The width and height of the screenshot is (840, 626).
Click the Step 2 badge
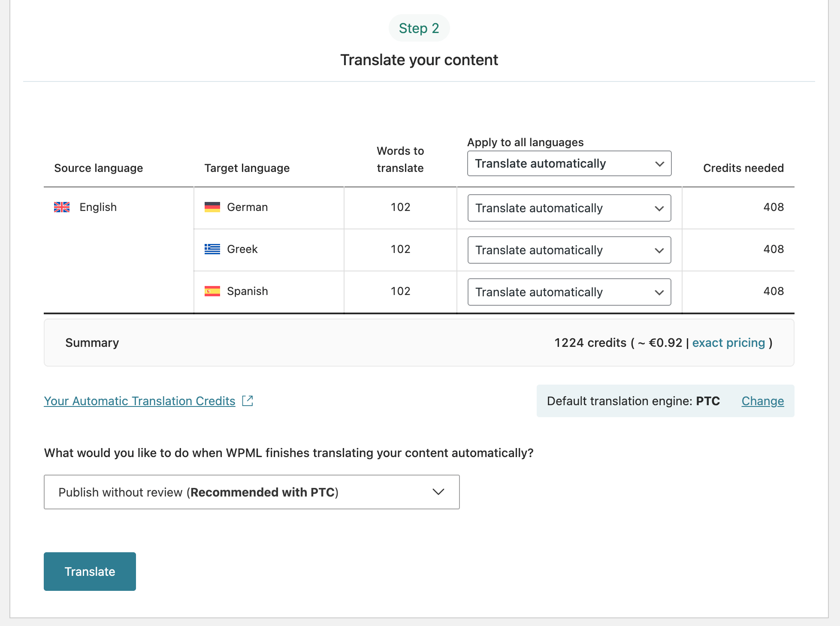(419, 28)
